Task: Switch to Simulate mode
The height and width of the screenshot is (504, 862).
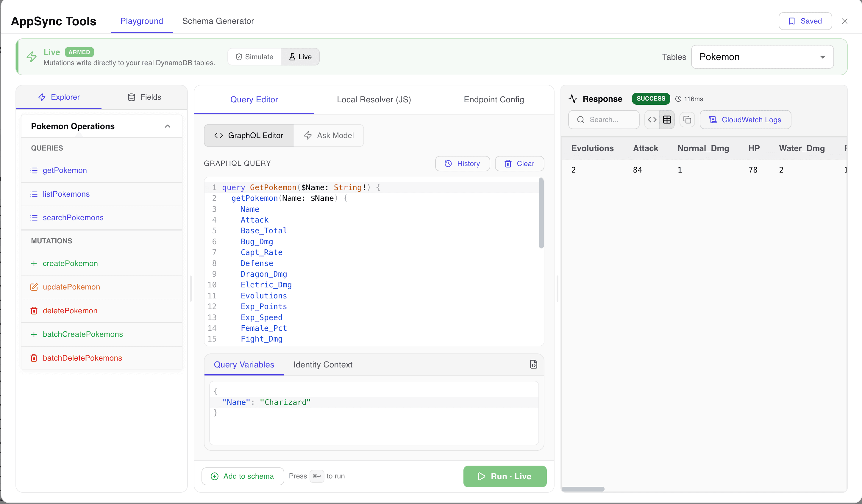Action: coord(255,57)
